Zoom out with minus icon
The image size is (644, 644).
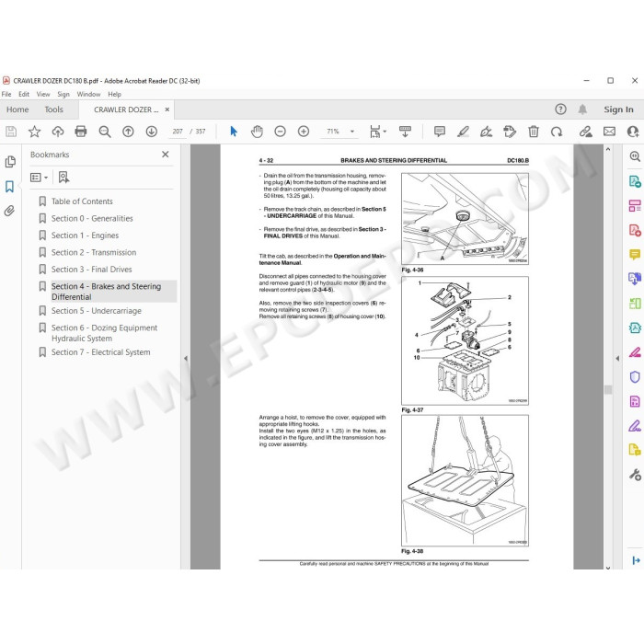280,132
